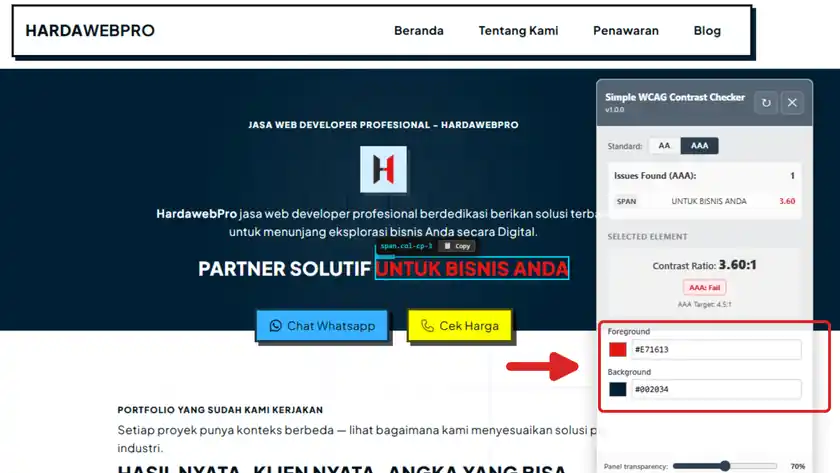Screen dimensions: 840x473
Task: Click the 3.60 ratio in issue row
Action: (x=786, y=201)
